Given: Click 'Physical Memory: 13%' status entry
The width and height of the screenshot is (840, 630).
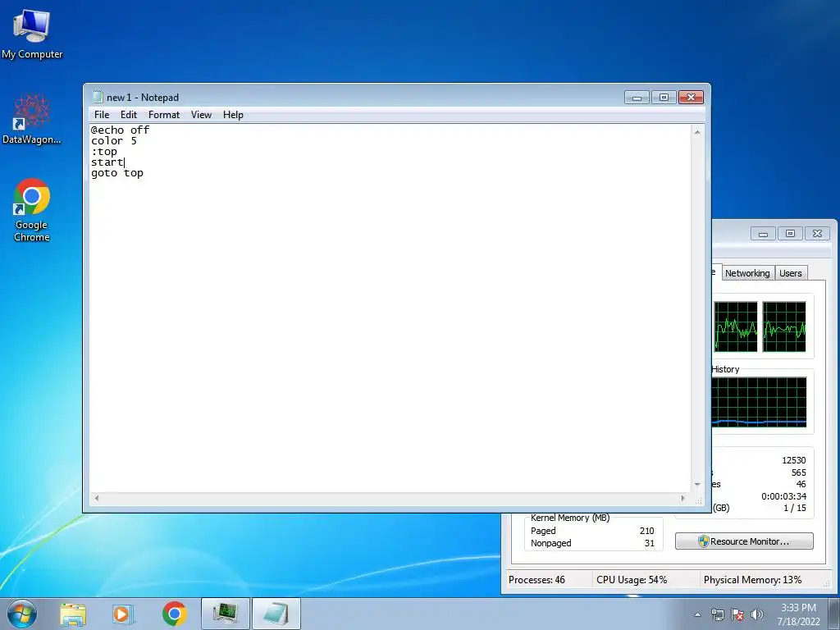Looking at the screenshot, I should coord(752,580).
